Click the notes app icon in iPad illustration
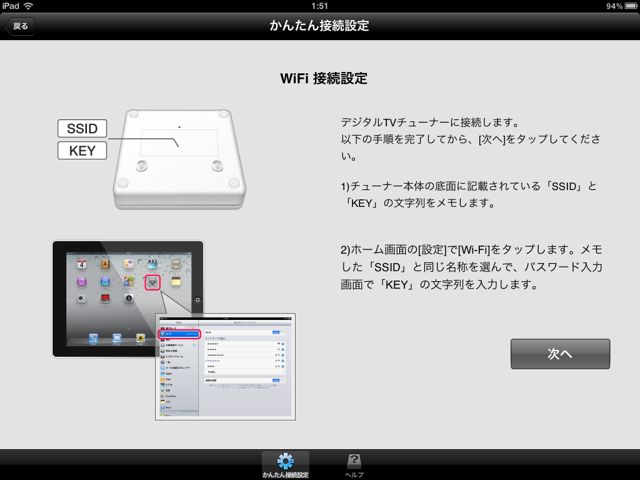 [176, 282]
